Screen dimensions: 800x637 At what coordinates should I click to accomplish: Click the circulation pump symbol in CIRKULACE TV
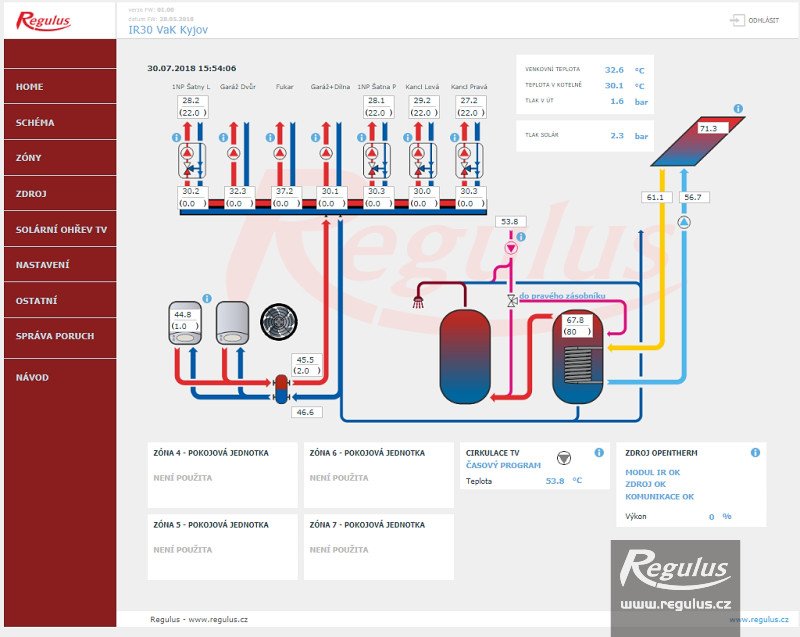564,458
